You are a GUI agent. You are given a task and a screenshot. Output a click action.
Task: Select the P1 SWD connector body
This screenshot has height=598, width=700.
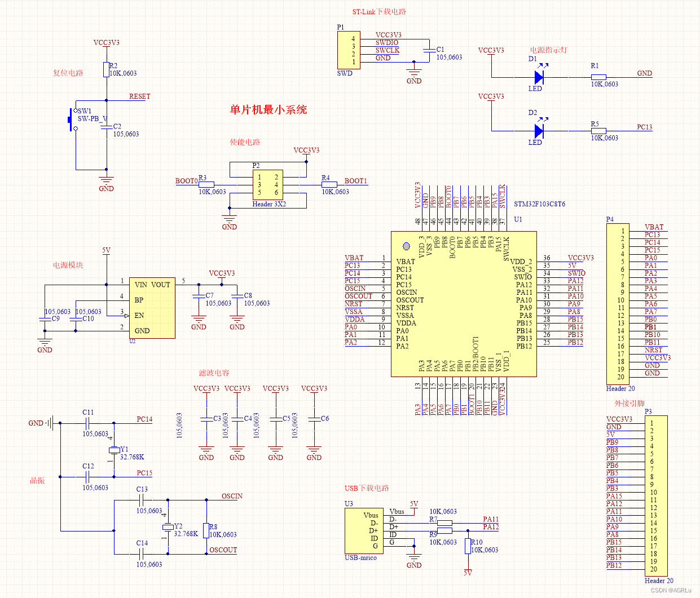coord(349,50)
